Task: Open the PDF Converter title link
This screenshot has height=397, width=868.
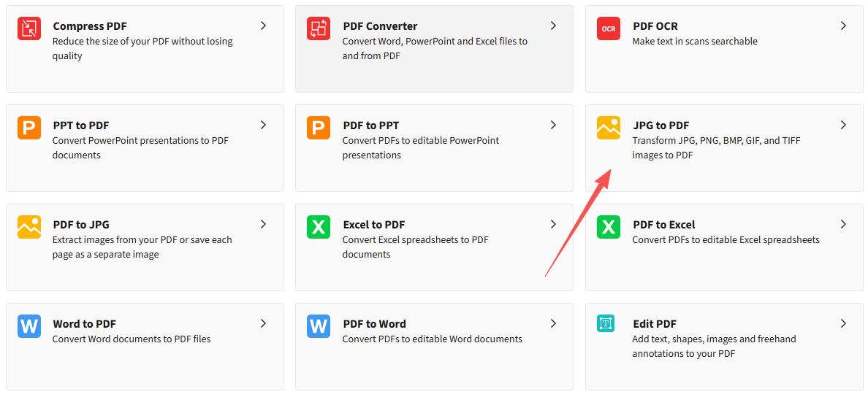Action: (381, 26)
